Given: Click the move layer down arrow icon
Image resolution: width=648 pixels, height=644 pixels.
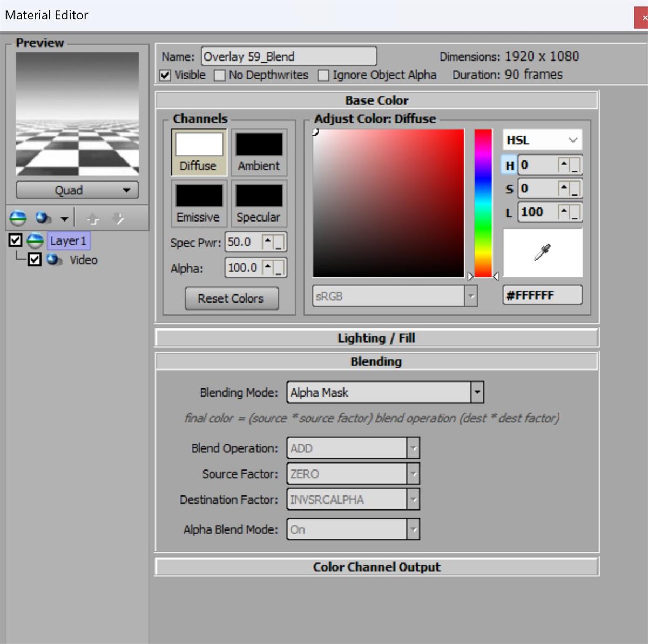Looking at the screenshot, I should click(118, 219).
